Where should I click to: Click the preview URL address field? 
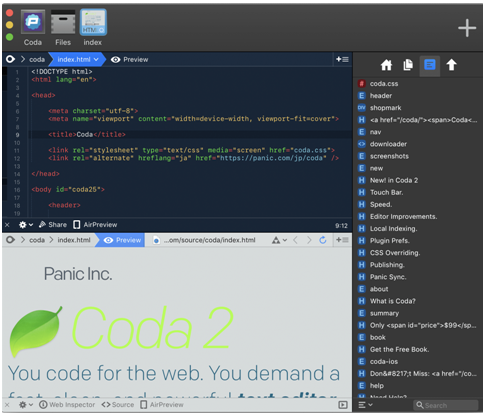tap(209, 240)
